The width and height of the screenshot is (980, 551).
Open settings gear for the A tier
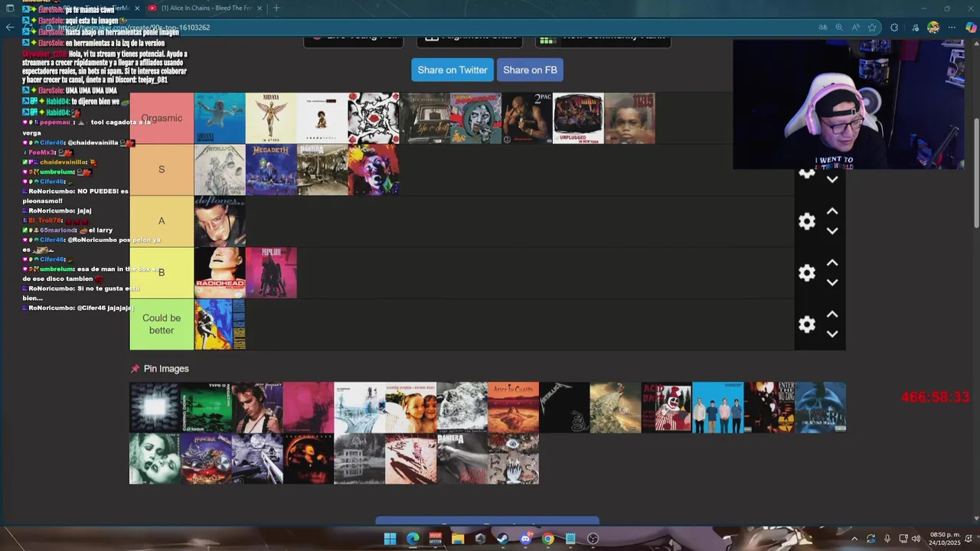coord(807,221)
